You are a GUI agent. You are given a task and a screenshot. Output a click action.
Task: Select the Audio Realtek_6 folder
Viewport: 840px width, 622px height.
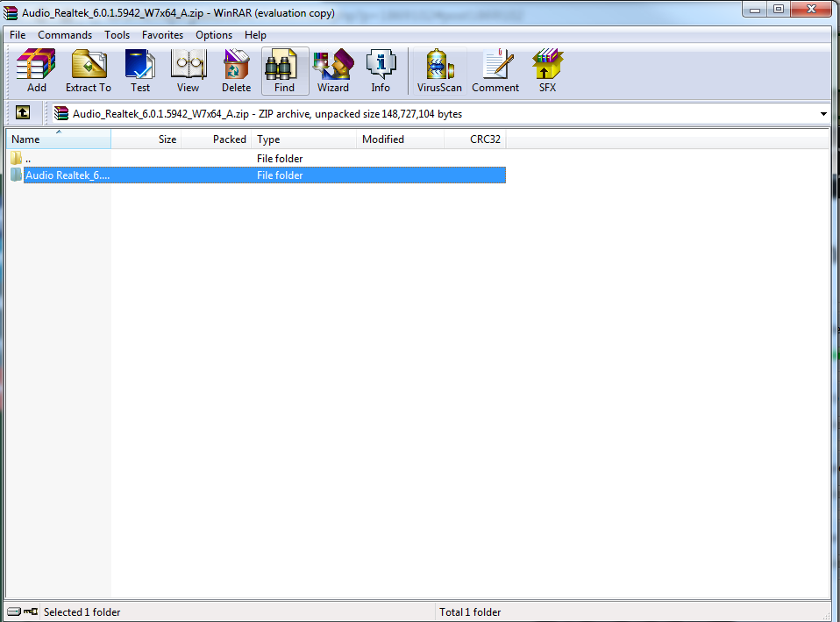(67, 175)
